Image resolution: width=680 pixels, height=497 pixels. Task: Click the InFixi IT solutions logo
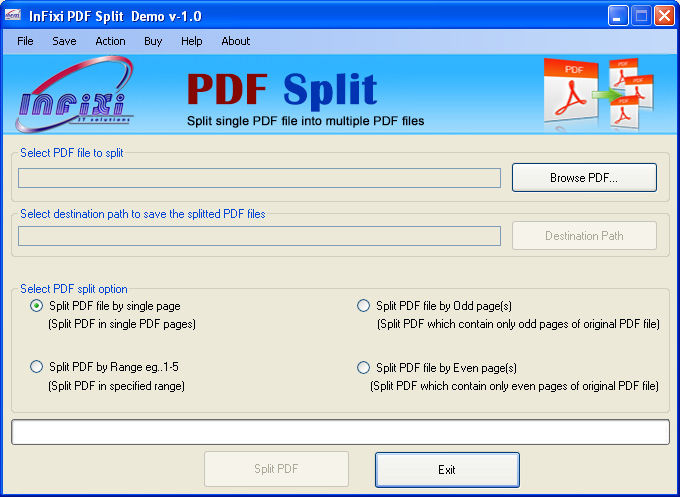click(x=75, y=94)
